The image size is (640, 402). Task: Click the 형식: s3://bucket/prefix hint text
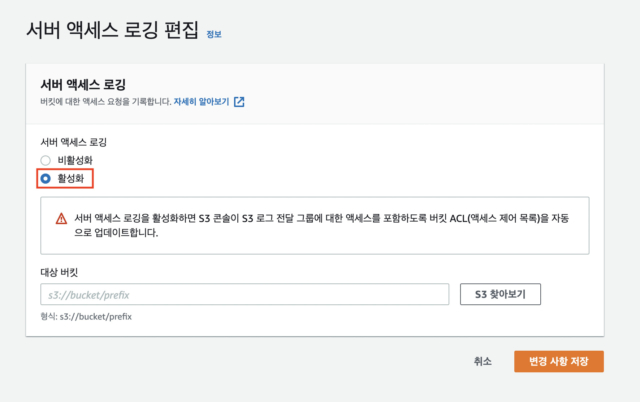pyautogui.click(x=86, y=317)
